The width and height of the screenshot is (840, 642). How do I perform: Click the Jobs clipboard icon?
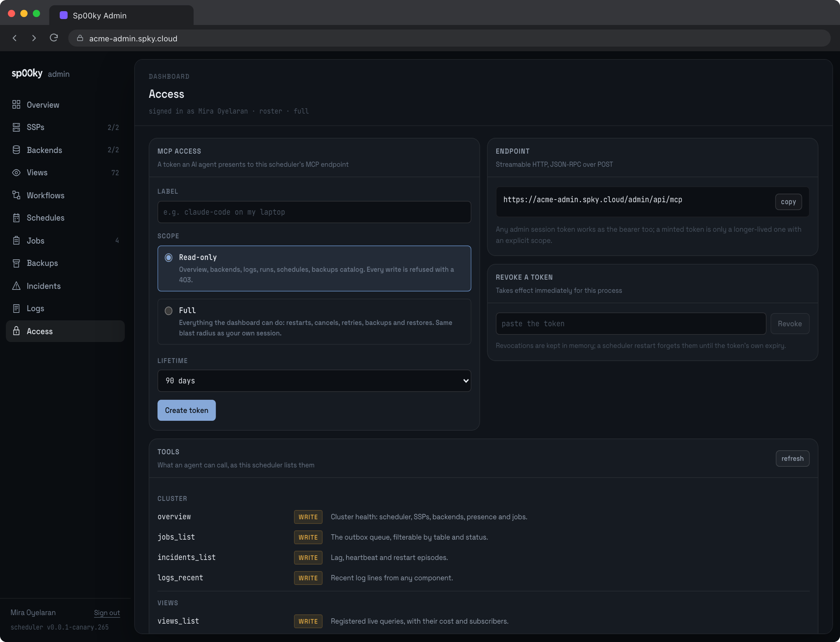(x=16, y=240)
